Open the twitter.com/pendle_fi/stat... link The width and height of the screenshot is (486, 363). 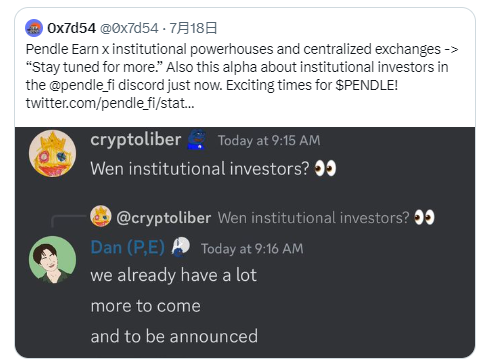click(110, 103)
